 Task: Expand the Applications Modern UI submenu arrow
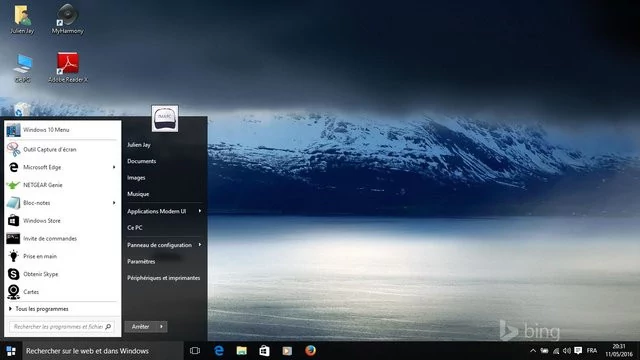(200, 211)
